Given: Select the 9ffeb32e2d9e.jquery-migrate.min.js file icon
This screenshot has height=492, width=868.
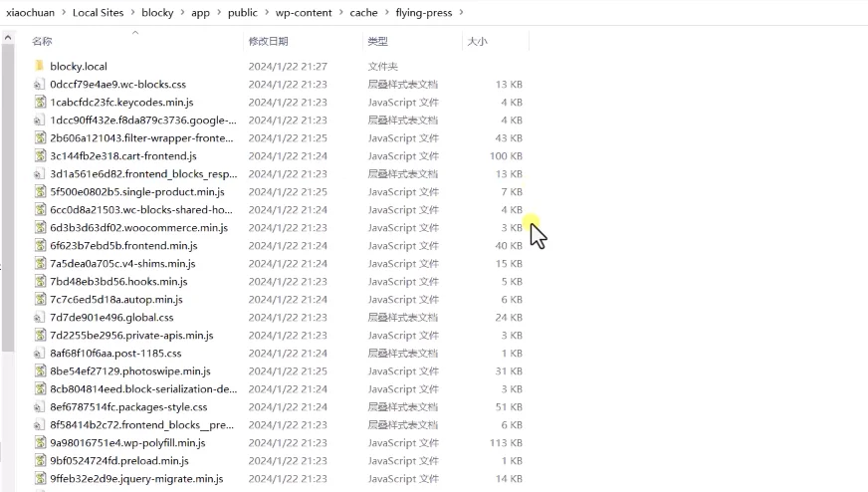Looking at the screenshot, I should [x=39, y=479].
